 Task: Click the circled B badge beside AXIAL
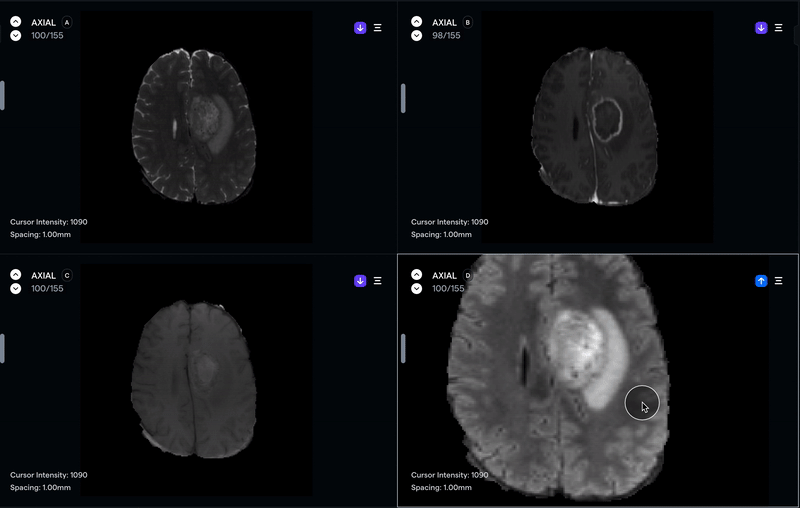click(x=468, y=22)
